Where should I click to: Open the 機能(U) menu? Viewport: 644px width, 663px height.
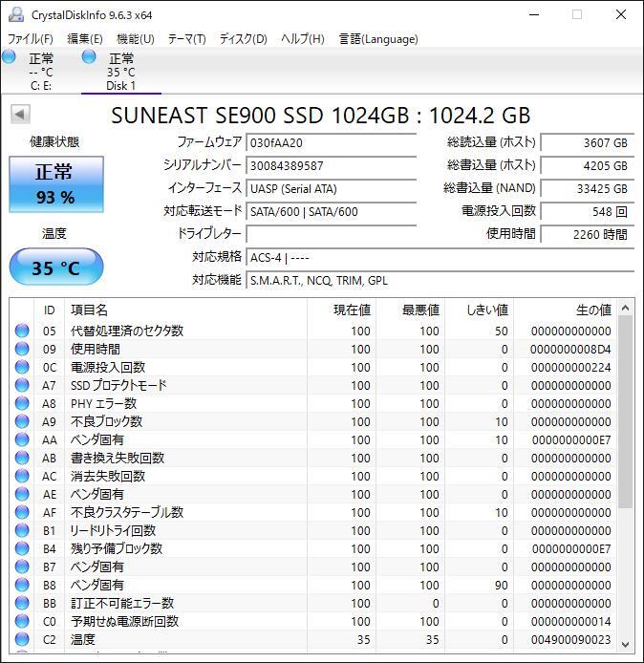[136, 39]
